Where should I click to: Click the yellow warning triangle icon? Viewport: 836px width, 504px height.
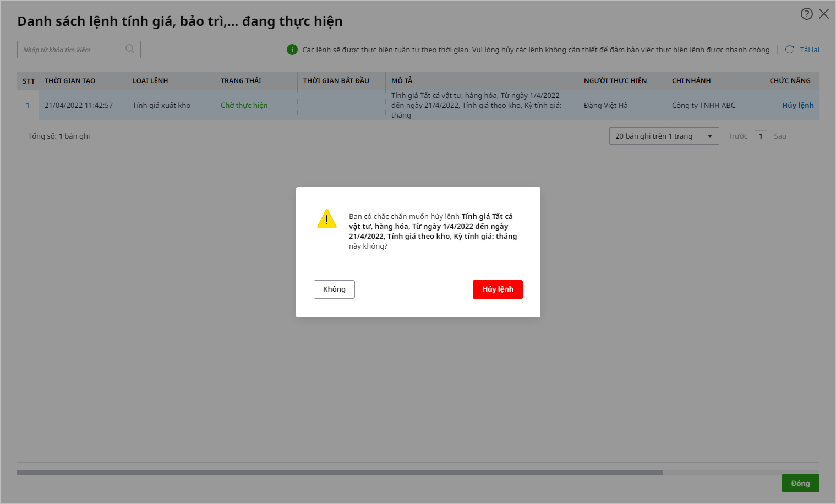pos(327,220)
